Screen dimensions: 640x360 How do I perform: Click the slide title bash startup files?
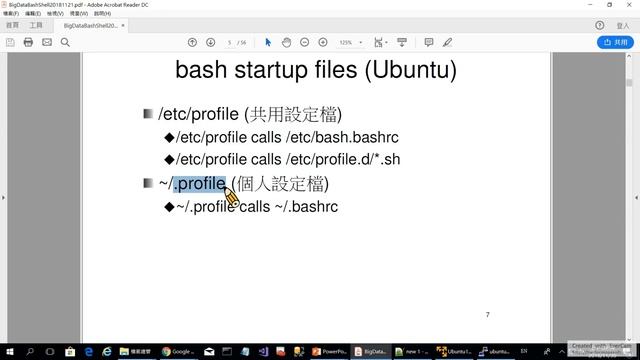coord(316,70)
